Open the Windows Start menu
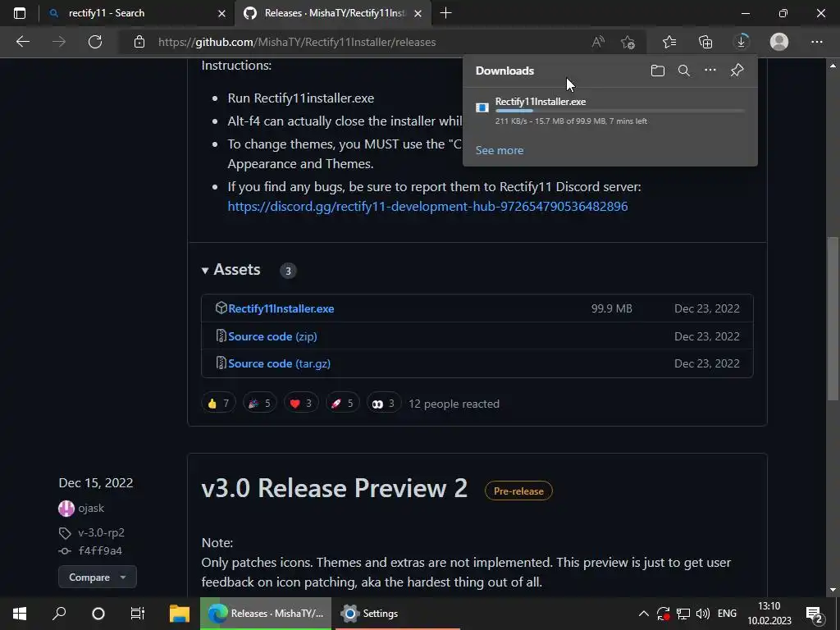Viewport: 840px width, 630px height. (20, 614)
